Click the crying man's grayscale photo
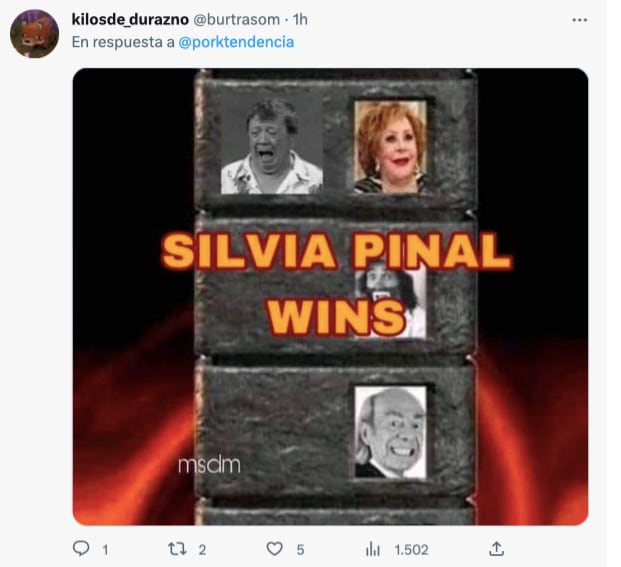This screenshot has width=621, height=567. pyautogui.click(x=272, y=146)
